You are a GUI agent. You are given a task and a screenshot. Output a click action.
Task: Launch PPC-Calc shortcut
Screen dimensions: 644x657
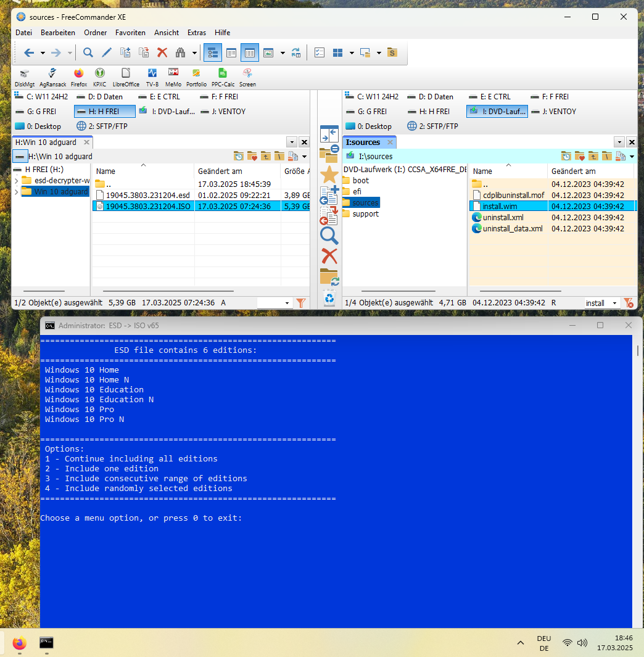pos(223,78)
